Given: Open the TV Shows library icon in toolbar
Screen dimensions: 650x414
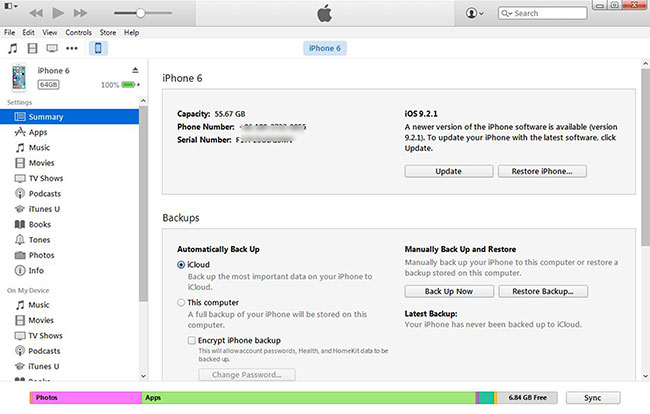Looking at the screenshot, I should pos(52,48).
